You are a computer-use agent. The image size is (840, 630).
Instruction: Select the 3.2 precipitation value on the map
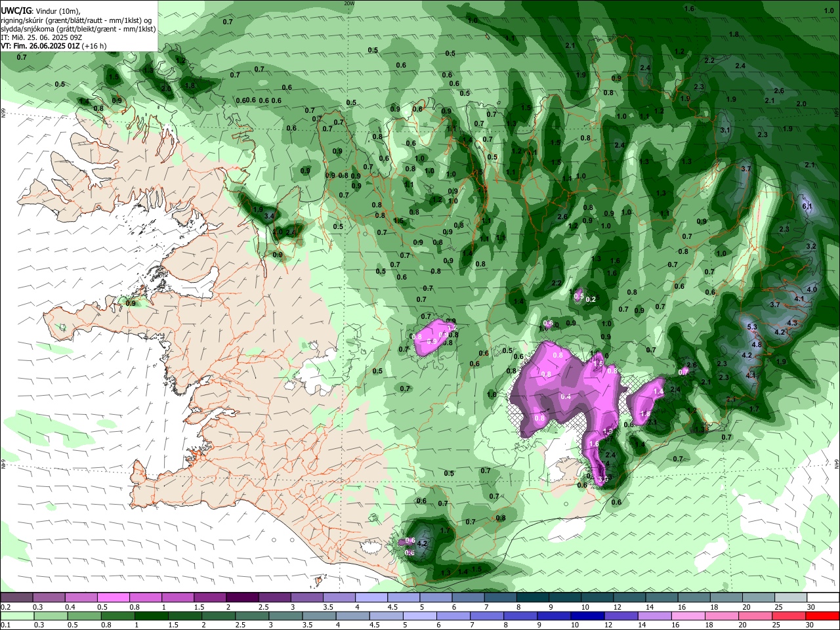coord(810,247)
